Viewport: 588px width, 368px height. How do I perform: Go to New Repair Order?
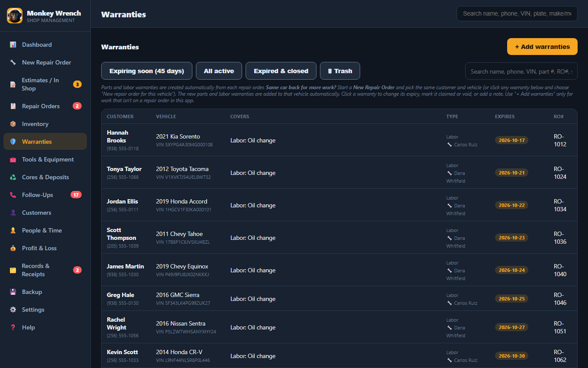coord(45,62)
